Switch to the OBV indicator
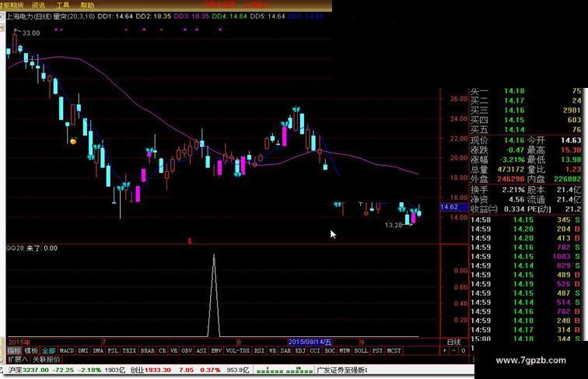 (x=187, y=350)
